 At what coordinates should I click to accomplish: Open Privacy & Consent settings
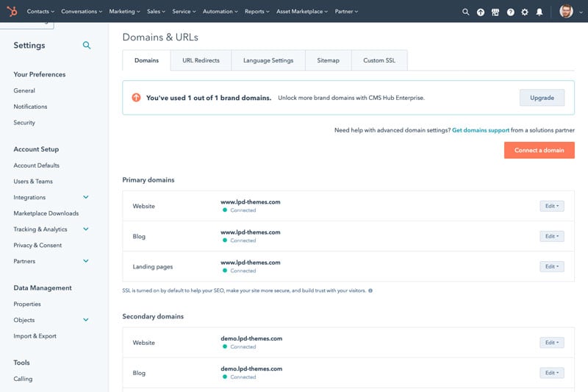[37, 246]
